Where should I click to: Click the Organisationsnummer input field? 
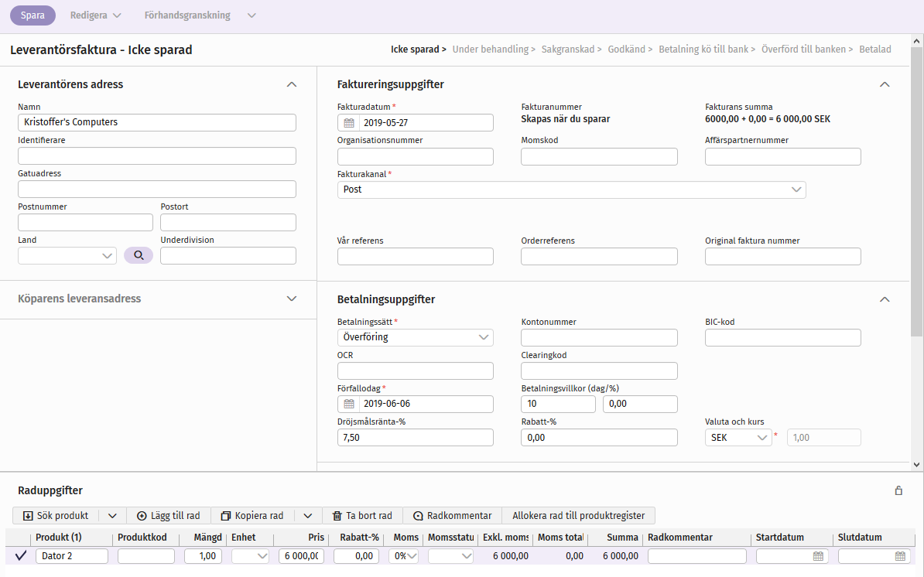tap(416, 156)
